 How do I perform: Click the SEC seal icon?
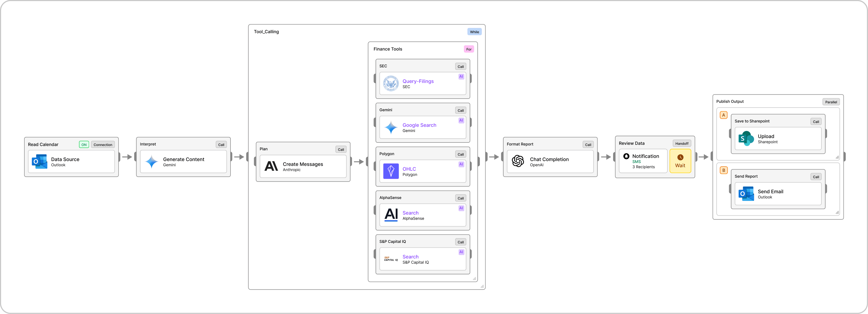click(391, 84)
